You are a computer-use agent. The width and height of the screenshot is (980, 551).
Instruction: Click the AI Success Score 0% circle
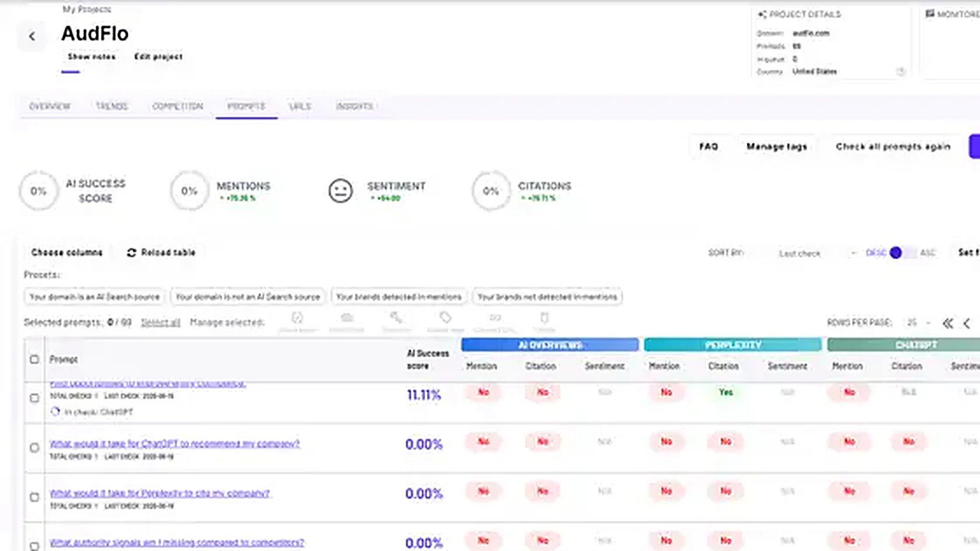[38, 191]
